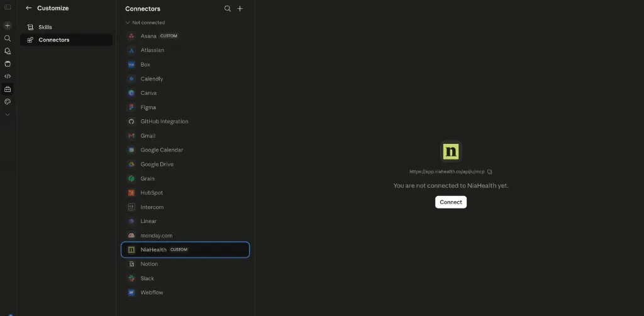Click the large NiaHealth logo
Image resolution: width=644 pixels, height=316 pixels.
pyautogui.click(x=451, y=151)
